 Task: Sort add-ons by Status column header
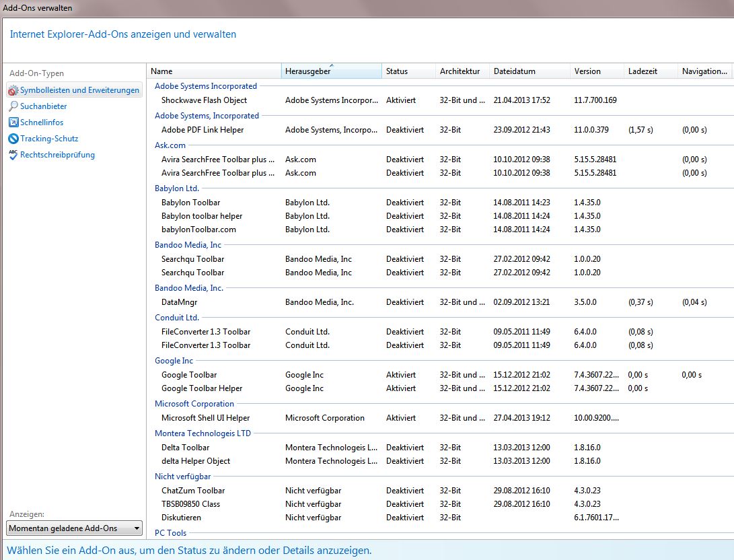pos(408,71)
